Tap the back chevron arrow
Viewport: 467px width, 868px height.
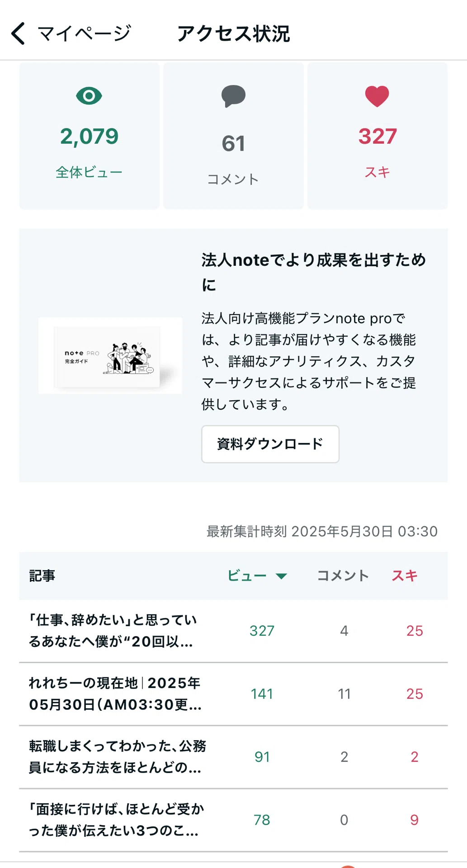[18, 34]
